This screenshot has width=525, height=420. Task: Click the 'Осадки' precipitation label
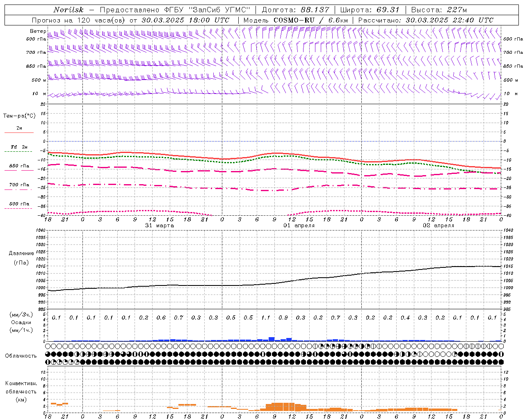(x=21, y=322)
